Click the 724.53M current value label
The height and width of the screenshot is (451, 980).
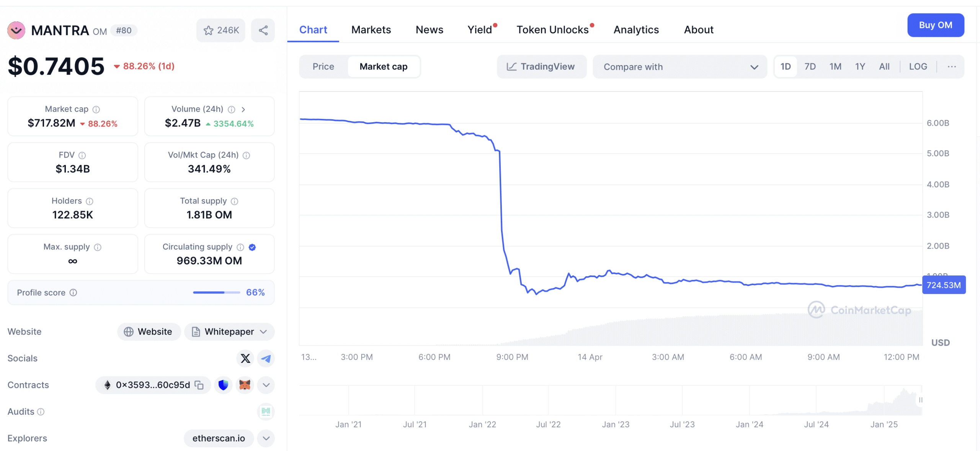pos(944,285)
